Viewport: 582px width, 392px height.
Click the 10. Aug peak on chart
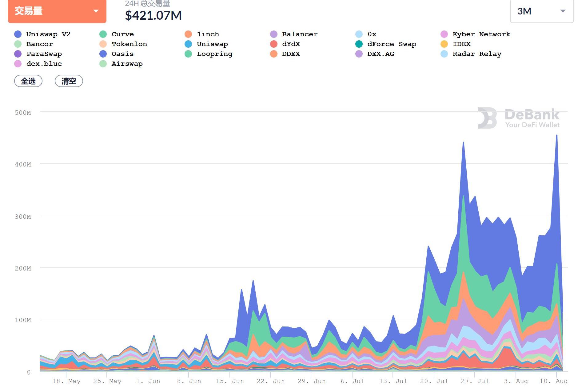coord(556,136)
